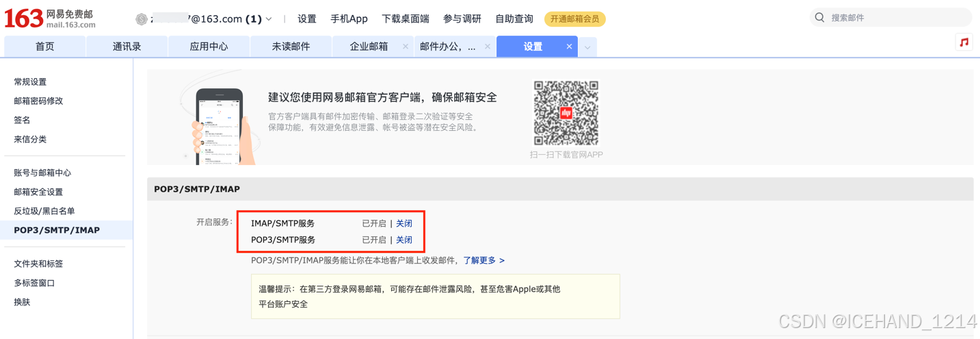The image size is (980, 339).
Task: Click the QR code for official app
Action: [566, 113]
